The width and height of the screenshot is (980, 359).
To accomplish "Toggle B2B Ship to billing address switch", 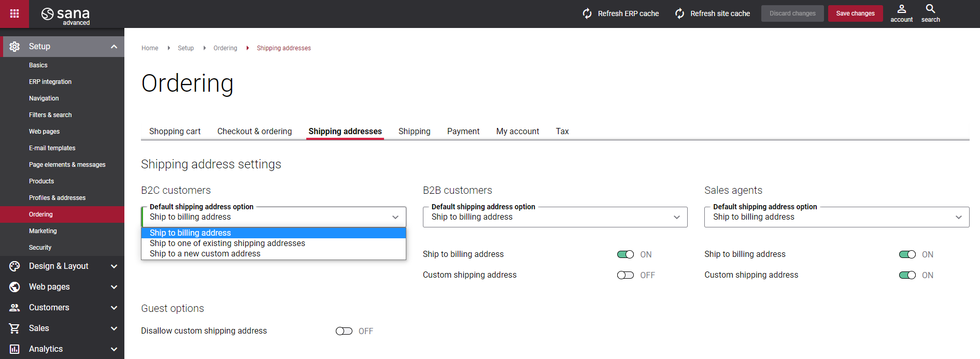I will point(626,254).
